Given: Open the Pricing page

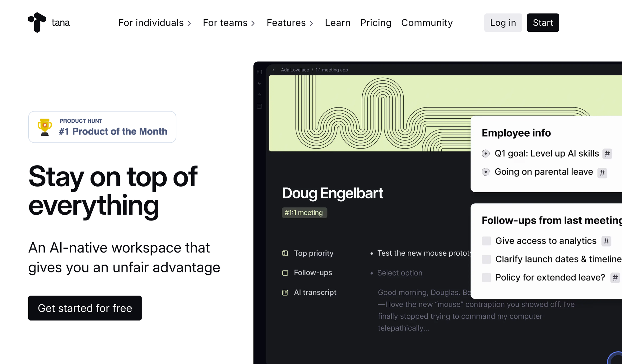Looking at the screenshot, I should tap(376, 23).
